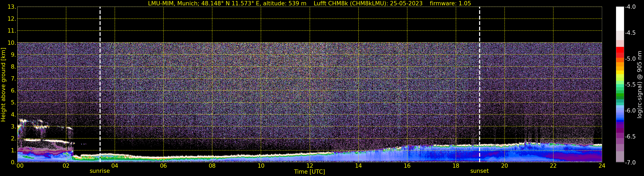Image resolution: width=644 pixels, height=176 pixels.
Task: Click the 'sunrise' label below the axis
Action: 100,171
